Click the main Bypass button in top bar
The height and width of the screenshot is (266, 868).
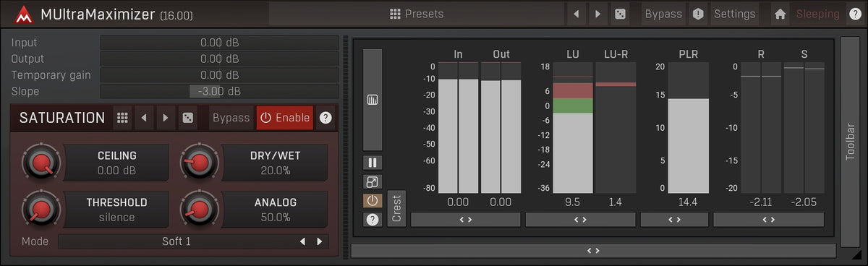coord(663,14)
